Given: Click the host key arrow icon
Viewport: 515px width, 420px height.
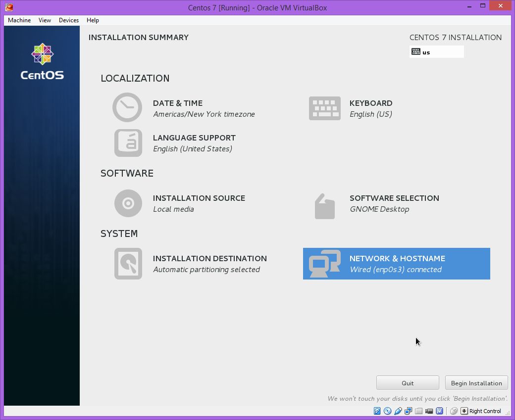Looking at the screenshot, I should [x=464, y=411].
